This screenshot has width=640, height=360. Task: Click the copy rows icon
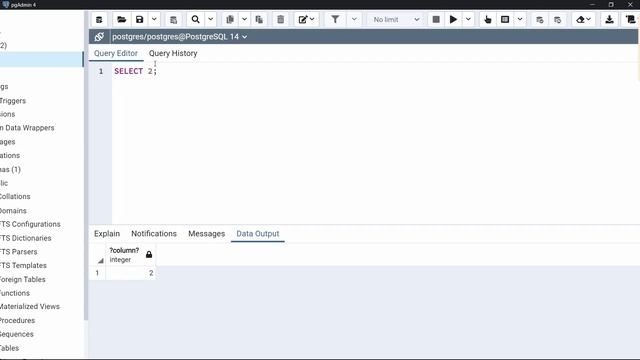(230, 20)
